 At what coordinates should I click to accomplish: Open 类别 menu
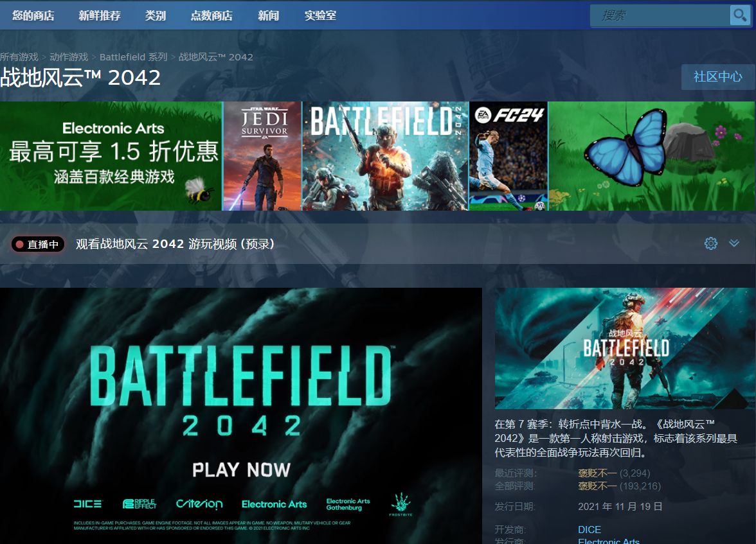click(x=156, y=15)
